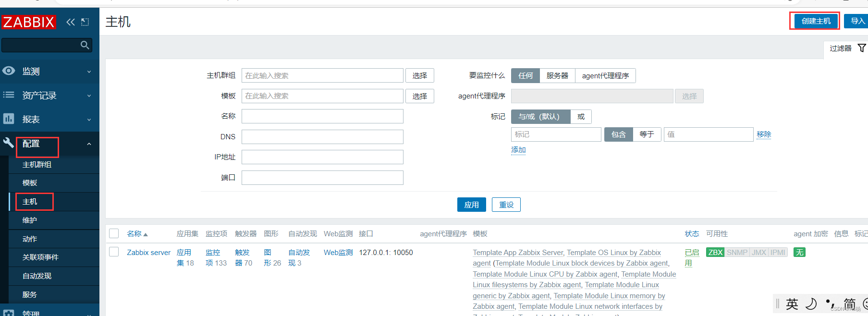Image resolution: width=868 pixels, height=316 pixels.
Task: Click 已启用 status link
Action: 692,257
